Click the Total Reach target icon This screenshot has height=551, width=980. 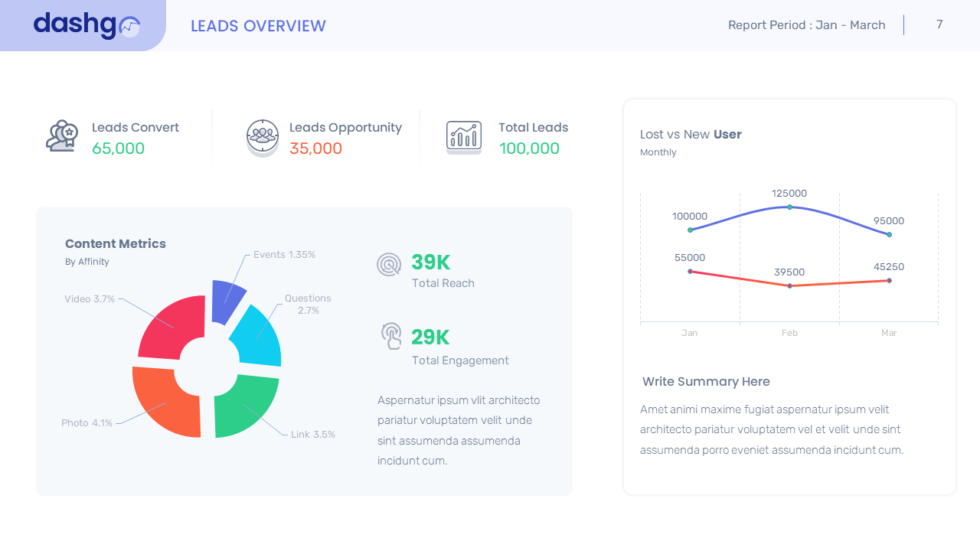pos(388,263)
